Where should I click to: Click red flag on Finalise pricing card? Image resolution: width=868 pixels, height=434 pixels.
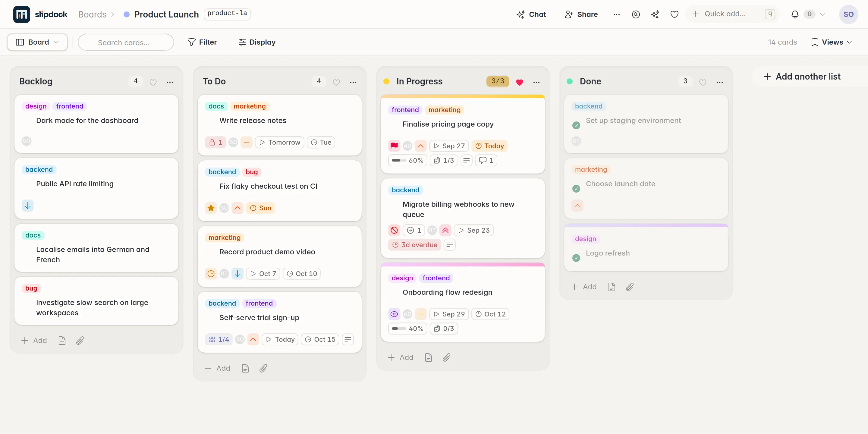pyautogui.click(x=394, y=146)
